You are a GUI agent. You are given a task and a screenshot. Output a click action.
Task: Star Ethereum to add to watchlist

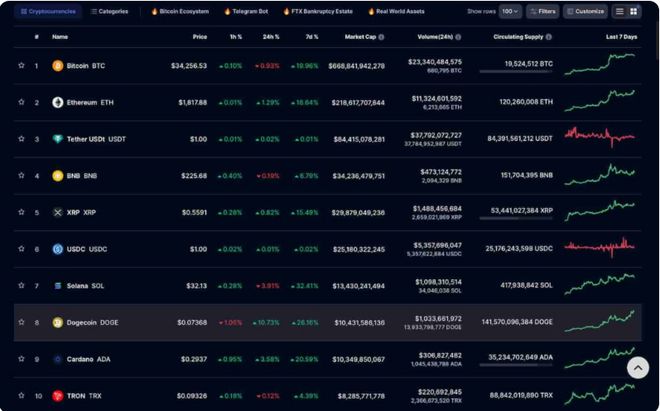[21, 102]
